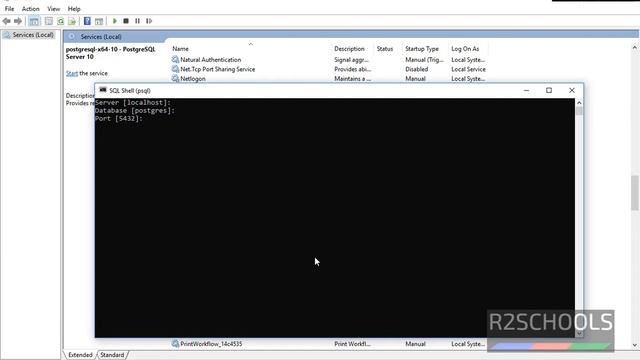The width and height of the screenshot is (640, 360).
Task: Click the Net.Tcp Port Sharing Service gear icon
Action: [175, 69]
